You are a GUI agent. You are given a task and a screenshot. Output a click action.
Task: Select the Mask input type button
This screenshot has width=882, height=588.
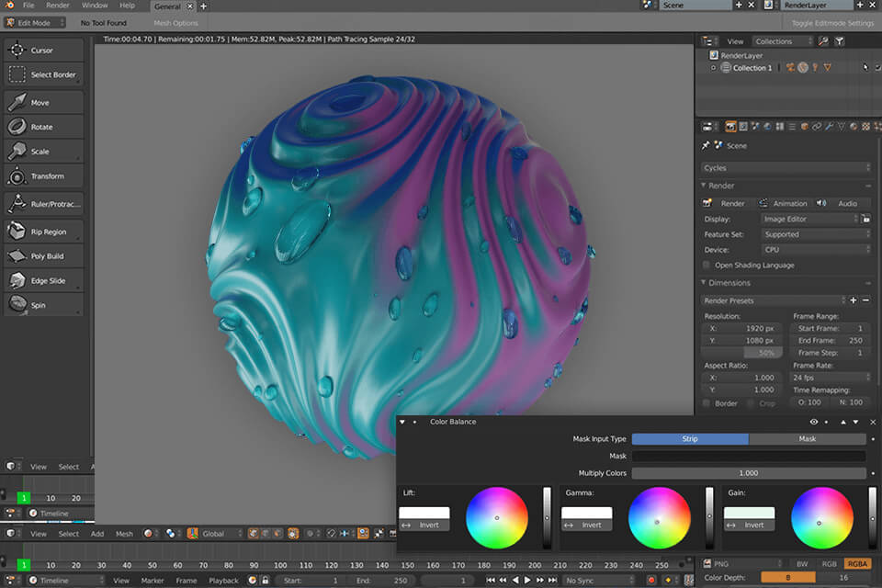click(807, 439)
